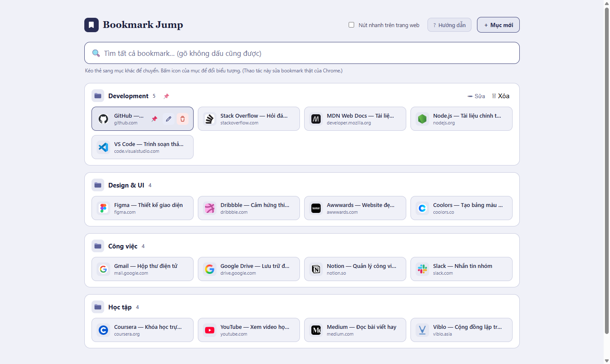Viewport: 610px width, 364px height.
Task: Click the Medium favicon
Action: click(316, 330)
